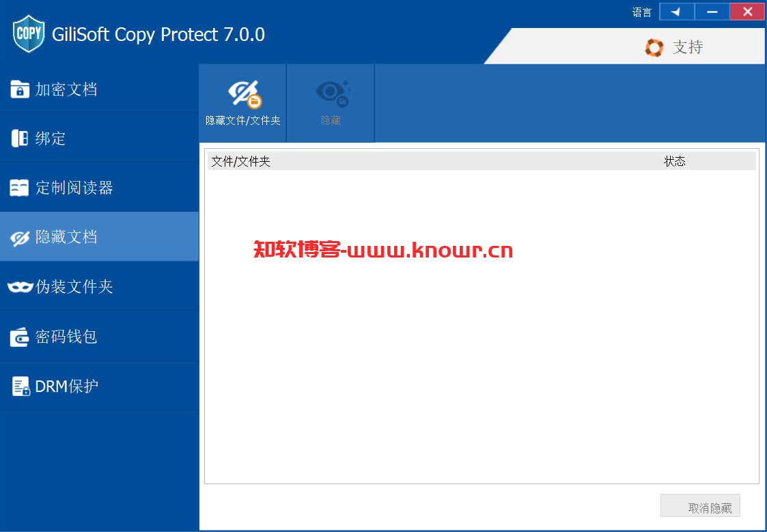Switch to the 绑定 section
The height and width of the screenshot is (532, 767).
pos(99,139)
